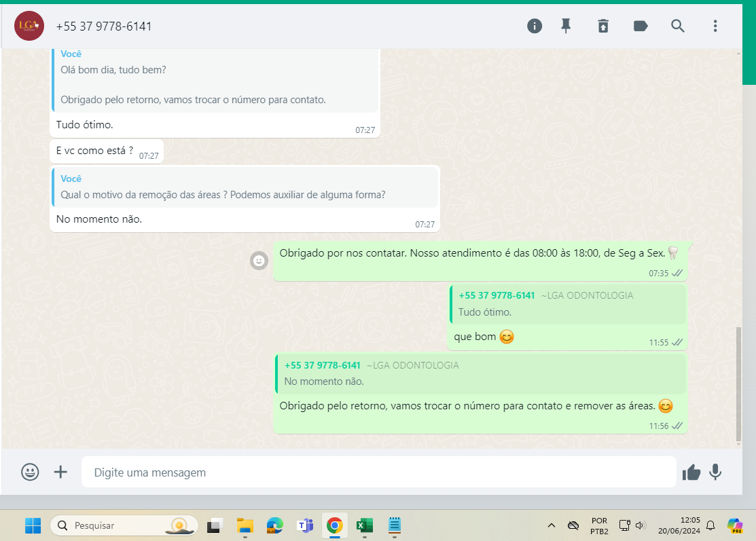The height and width of the screenshot is (541, 756).
Task: Click the cloud sync-off tray icon
Action: [x=573, y=525]
